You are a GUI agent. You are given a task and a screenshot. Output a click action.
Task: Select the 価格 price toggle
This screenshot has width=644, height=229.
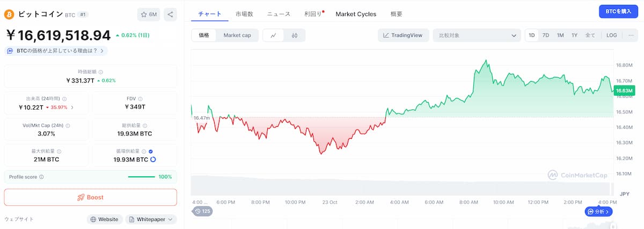click(204, 35)
